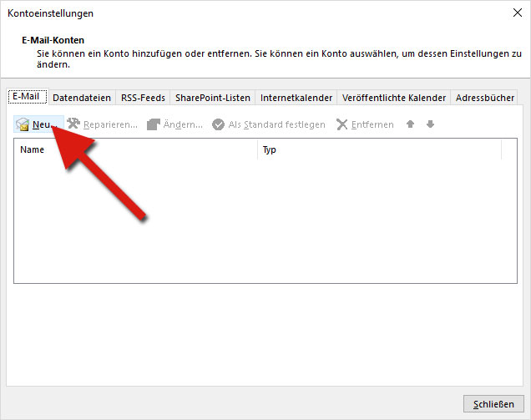This screenshot has height=420, width=531.
Task: Click the Neu envelope icon
Action: [x=23, y=124]
